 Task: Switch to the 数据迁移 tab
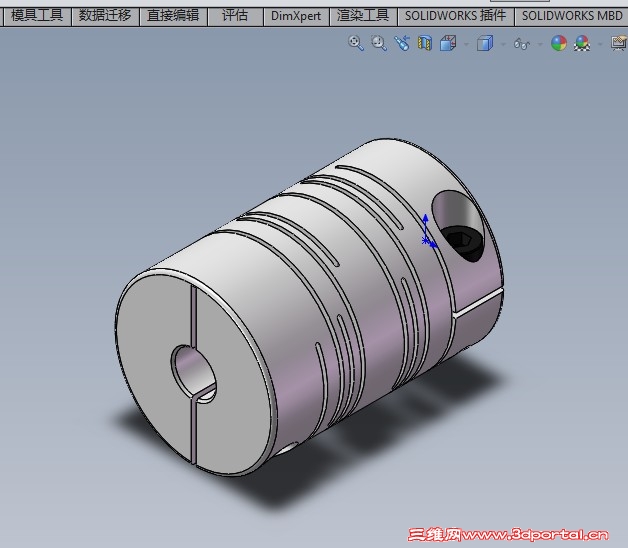[105, 16]
